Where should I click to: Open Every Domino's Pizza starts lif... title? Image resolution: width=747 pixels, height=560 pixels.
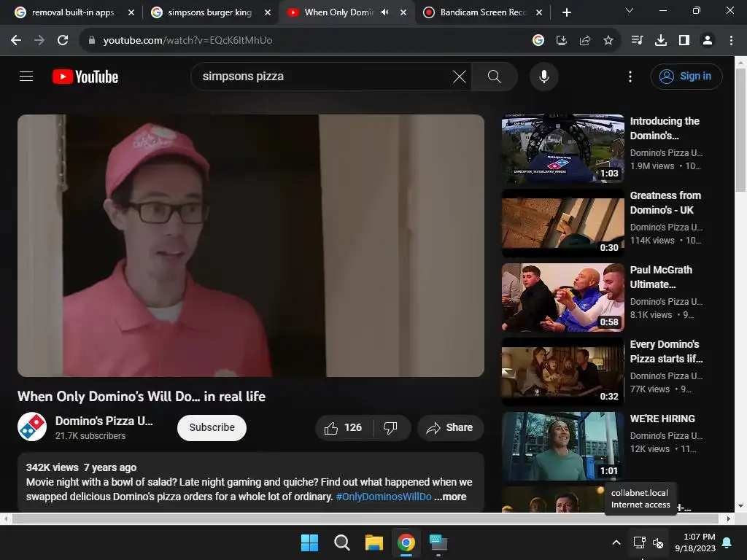coord(666,351)
